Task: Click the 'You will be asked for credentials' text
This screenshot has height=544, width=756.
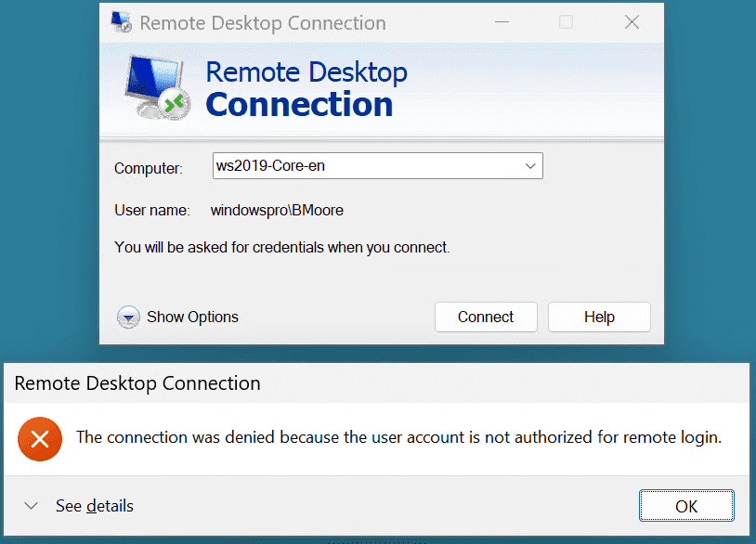Action: click(x=282, y=248)
